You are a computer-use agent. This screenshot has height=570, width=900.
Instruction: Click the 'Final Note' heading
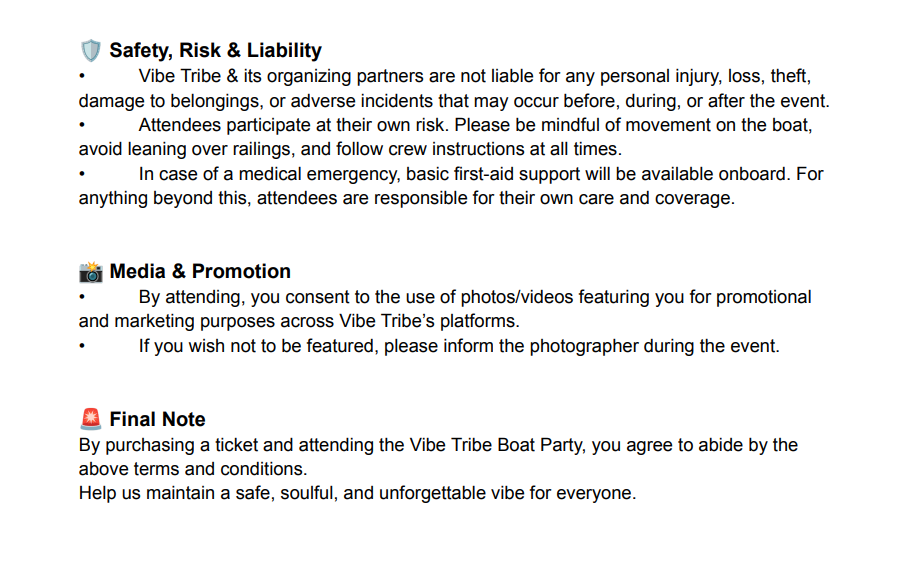pos(157,420)
